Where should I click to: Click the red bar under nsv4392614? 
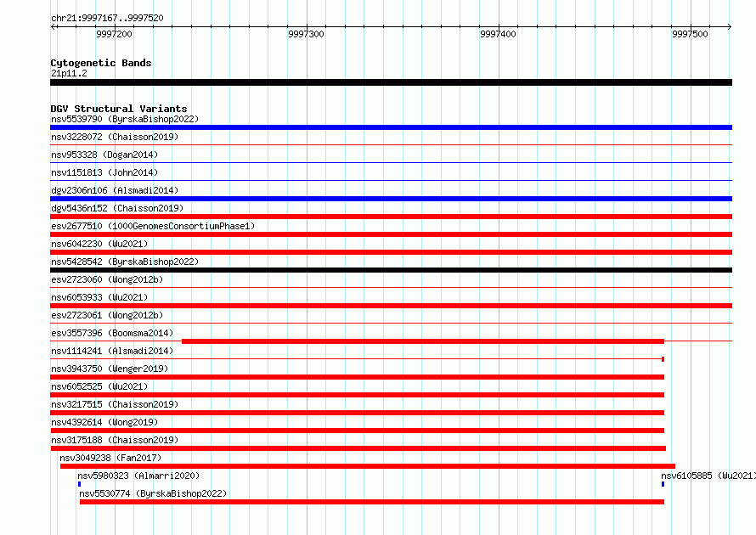tap(358, 431)
